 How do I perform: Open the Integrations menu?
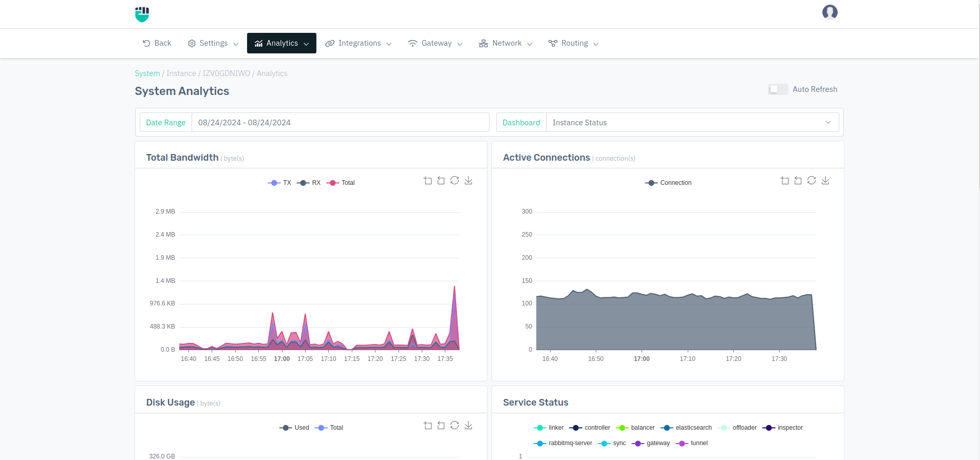click(359, 43)
